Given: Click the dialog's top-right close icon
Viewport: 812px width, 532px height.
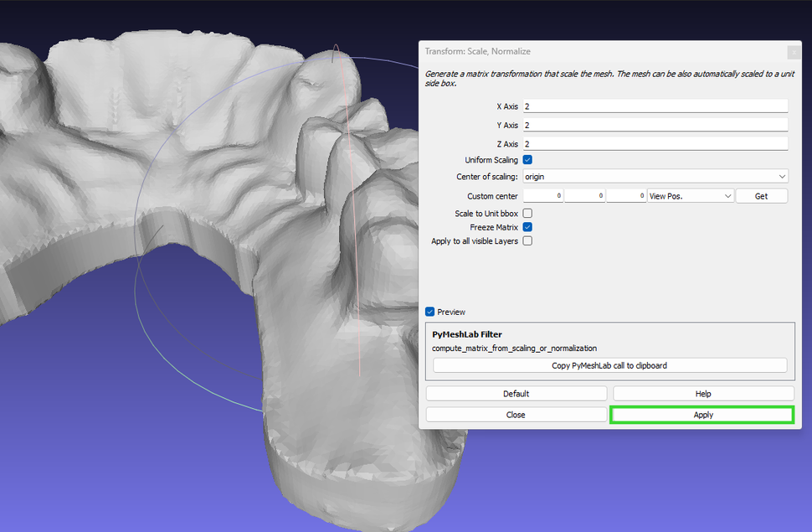Looking at the screenshot, I should tap(793, 51).
